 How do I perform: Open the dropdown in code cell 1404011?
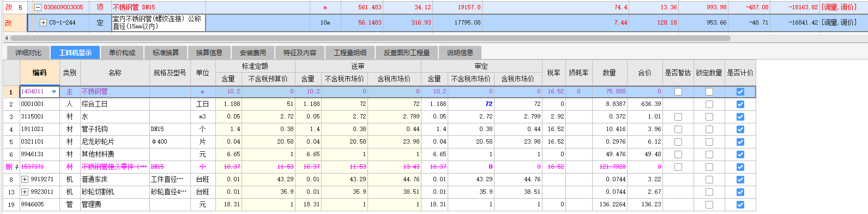pyautogui.click(x=54, y=92)
